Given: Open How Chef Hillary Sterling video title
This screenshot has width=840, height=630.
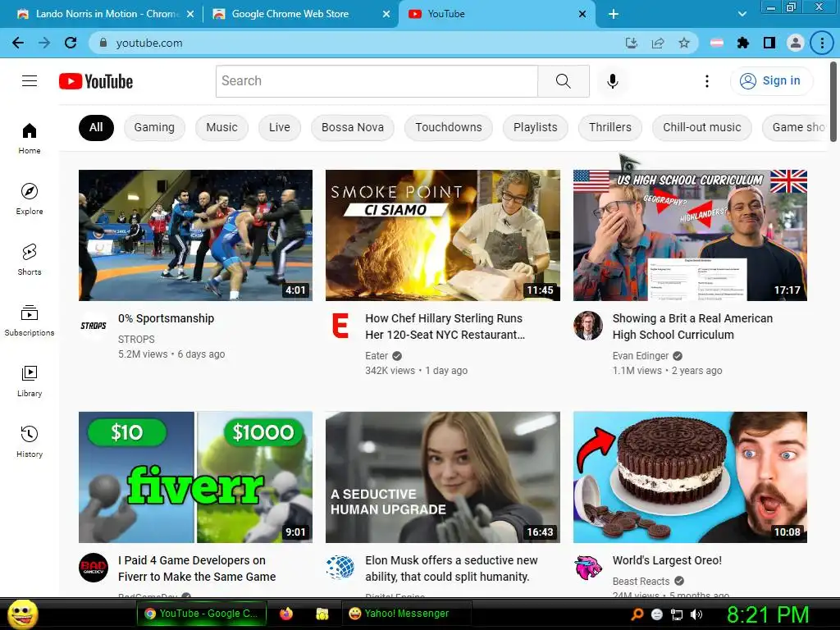Looking at the screenshot, I should (x=445, y=326).
